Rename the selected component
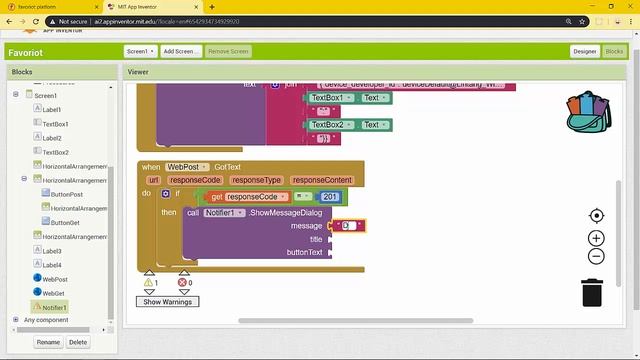The width and height of the screenshot is (640, 360). point(48,342)
